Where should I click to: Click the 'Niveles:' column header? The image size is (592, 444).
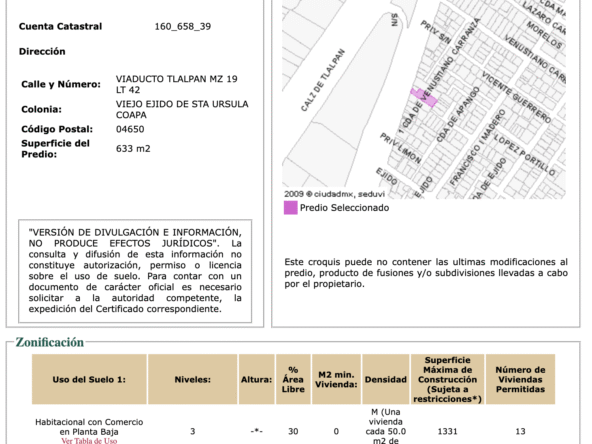point(193,379)
